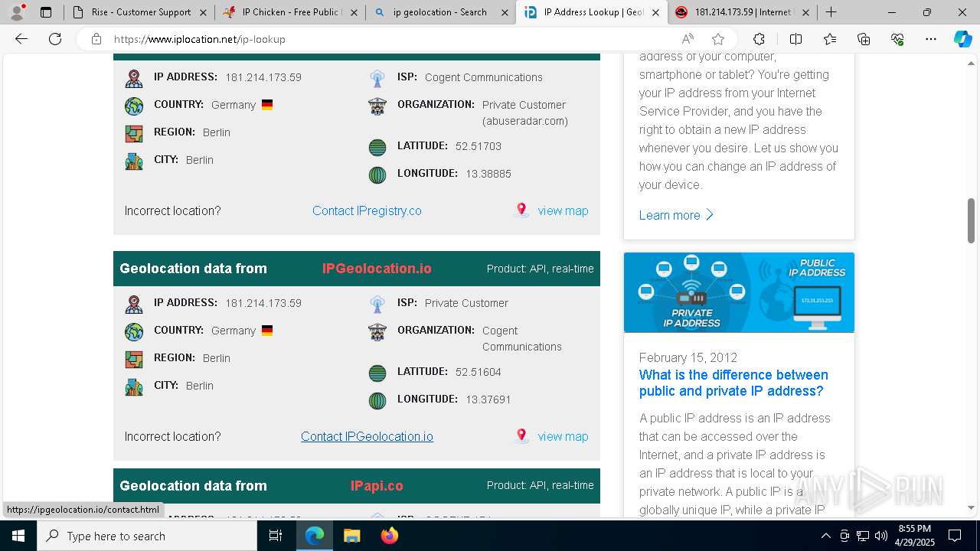
Task: Open Contact IPGeolocation.io link
Action: click(367, 436)
